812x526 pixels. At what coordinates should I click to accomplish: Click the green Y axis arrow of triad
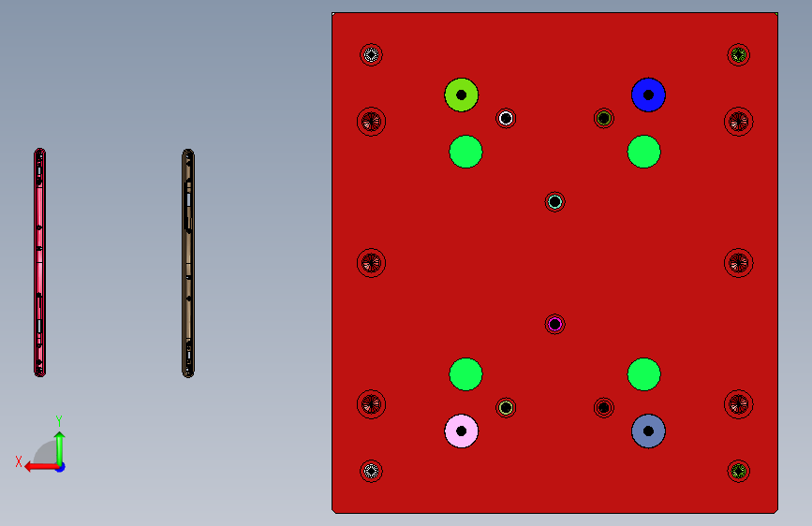(x=60, y=446)
